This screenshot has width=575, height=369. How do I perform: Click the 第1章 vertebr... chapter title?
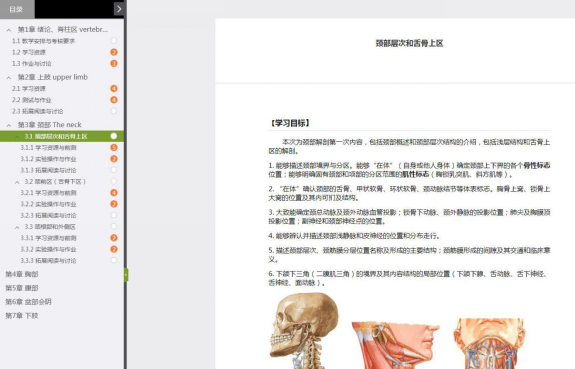63,29
